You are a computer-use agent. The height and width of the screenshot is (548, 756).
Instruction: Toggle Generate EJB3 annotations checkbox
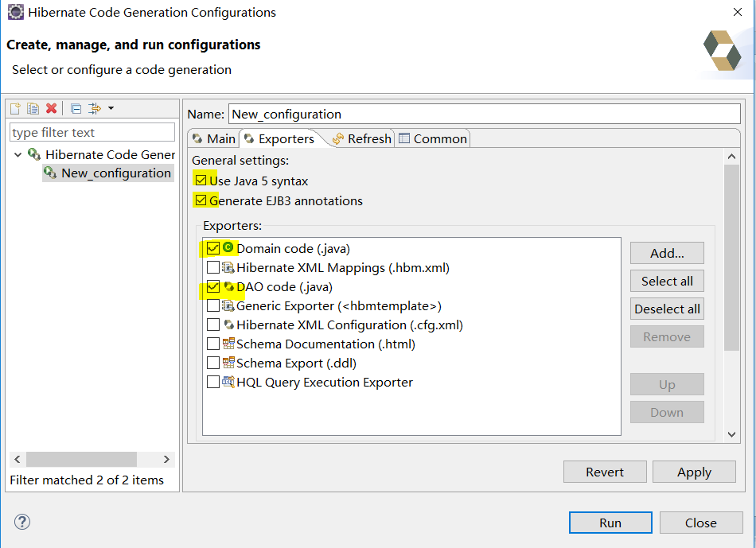[201, 200]
